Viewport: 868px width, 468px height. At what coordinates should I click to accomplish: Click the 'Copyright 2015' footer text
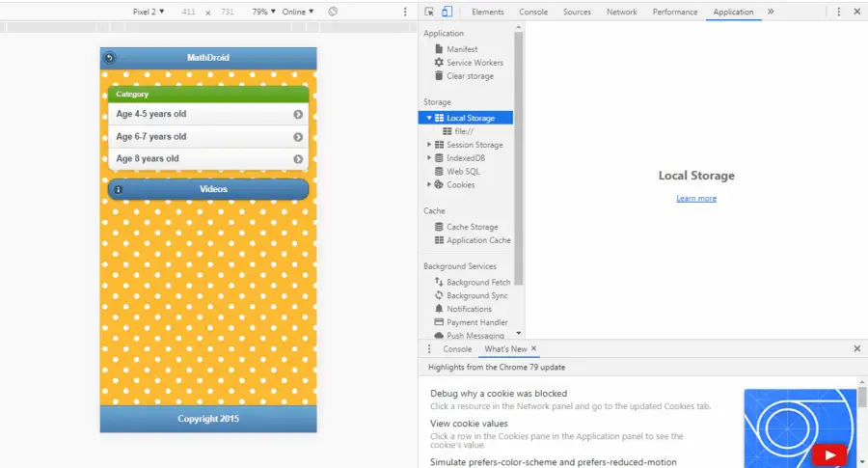pos(208,419)
